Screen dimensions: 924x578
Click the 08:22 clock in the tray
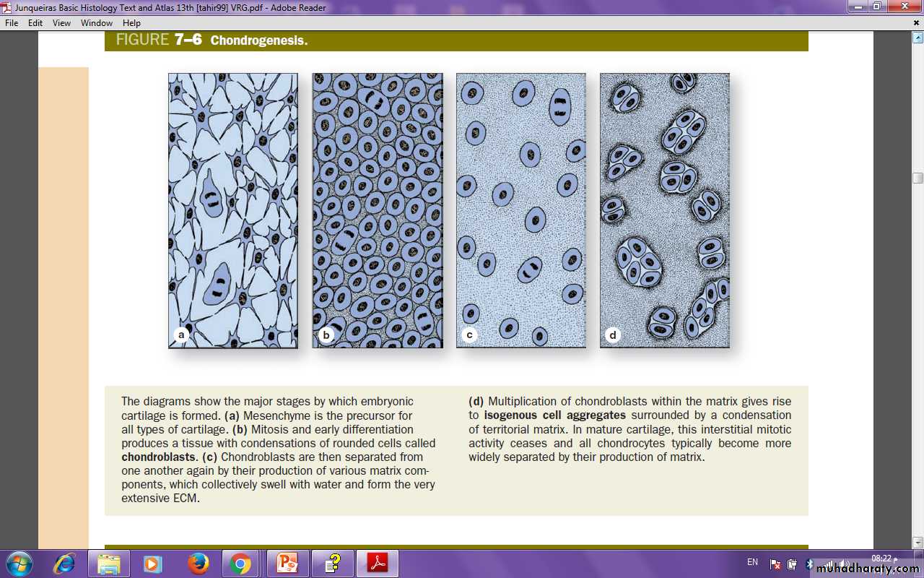pos(884,558)
